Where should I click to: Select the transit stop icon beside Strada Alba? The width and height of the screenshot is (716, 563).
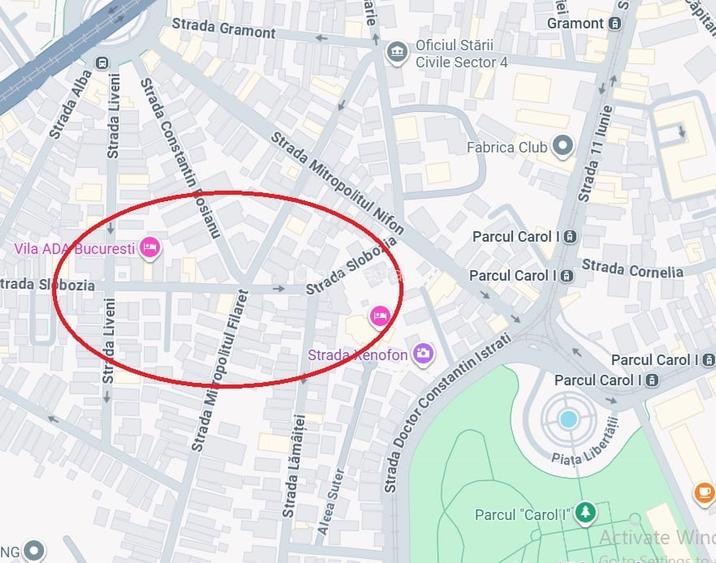tap(102, 63)
